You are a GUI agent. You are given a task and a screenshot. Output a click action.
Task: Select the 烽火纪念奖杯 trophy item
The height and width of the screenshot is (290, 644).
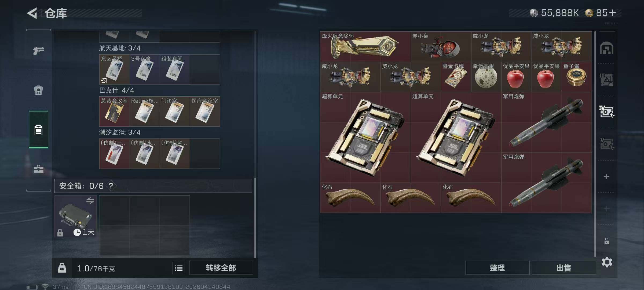[x=365, y=47]
